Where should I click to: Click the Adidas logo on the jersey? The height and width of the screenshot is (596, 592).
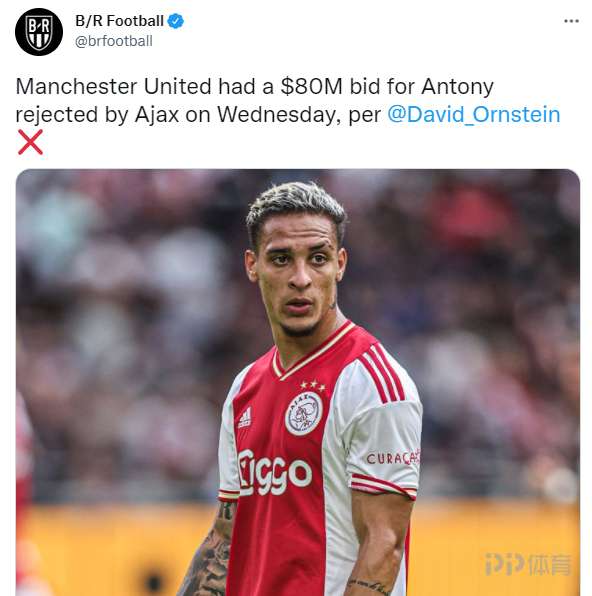(244, 417)
